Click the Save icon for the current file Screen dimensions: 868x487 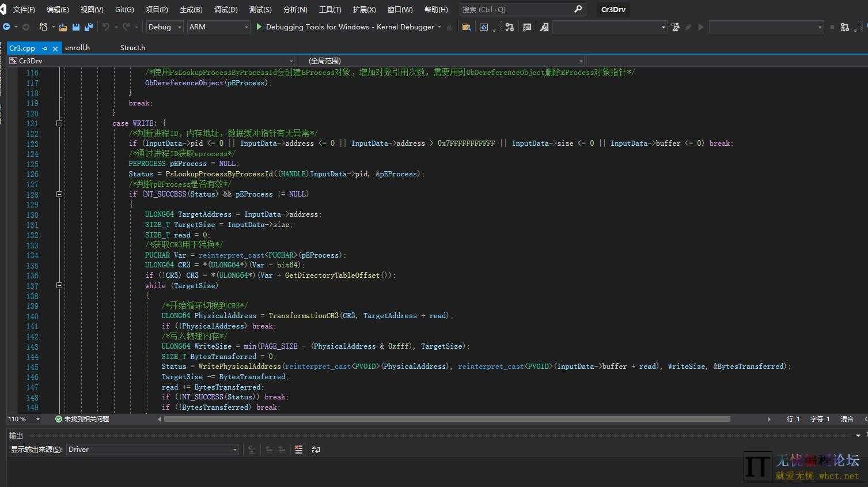click(x=75, y=27)
